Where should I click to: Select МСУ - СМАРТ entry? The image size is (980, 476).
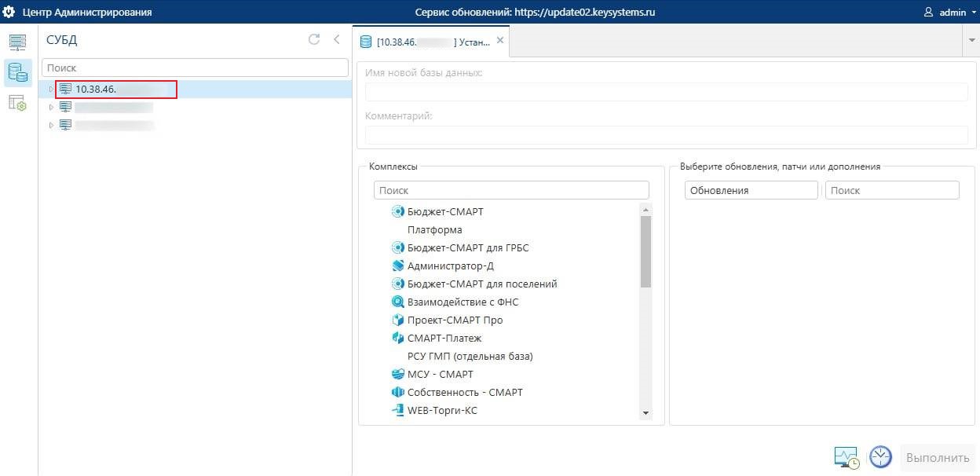441,374
